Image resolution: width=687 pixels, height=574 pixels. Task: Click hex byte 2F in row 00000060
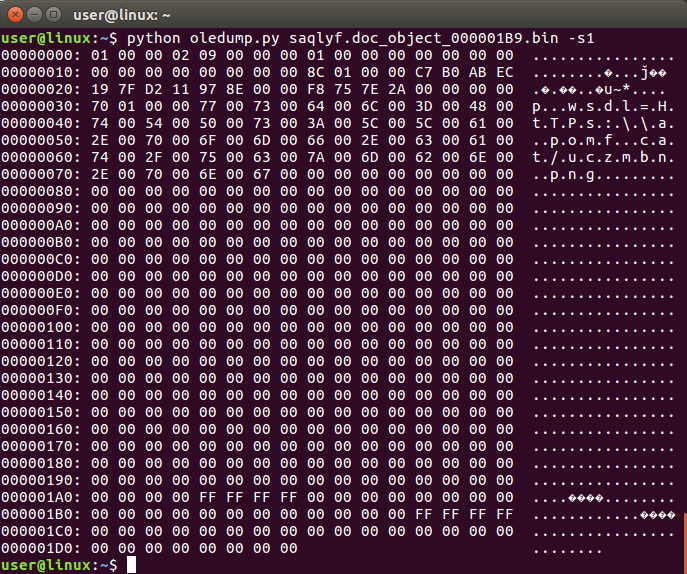[154, 158]
